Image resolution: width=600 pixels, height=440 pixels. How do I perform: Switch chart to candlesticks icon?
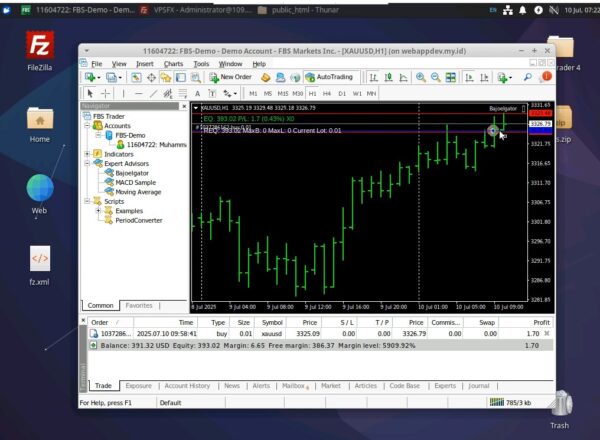tap(388, 78)
